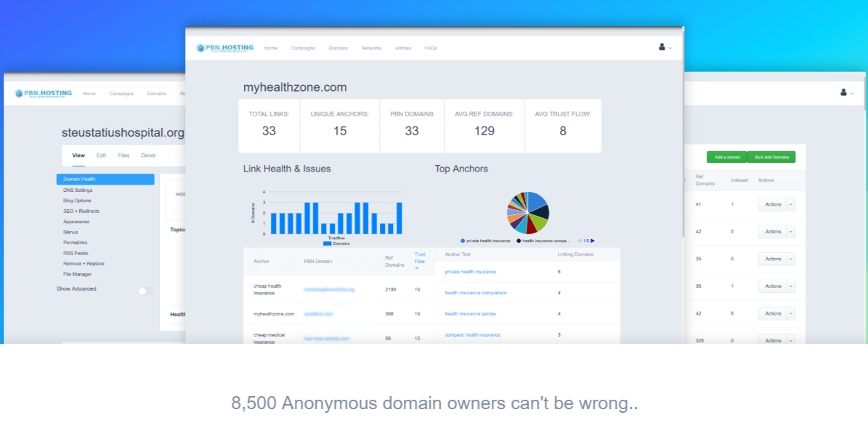Click the PBN.HOSTING logo in the left background window
Viewport: 868px width, 423px height.
(x=43, y=94)
